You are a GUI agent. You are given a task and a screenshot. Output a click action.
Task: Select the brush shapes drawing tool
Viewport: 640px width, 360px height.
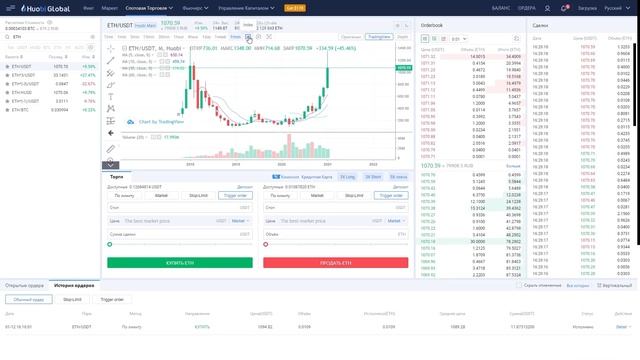(111, 85)
